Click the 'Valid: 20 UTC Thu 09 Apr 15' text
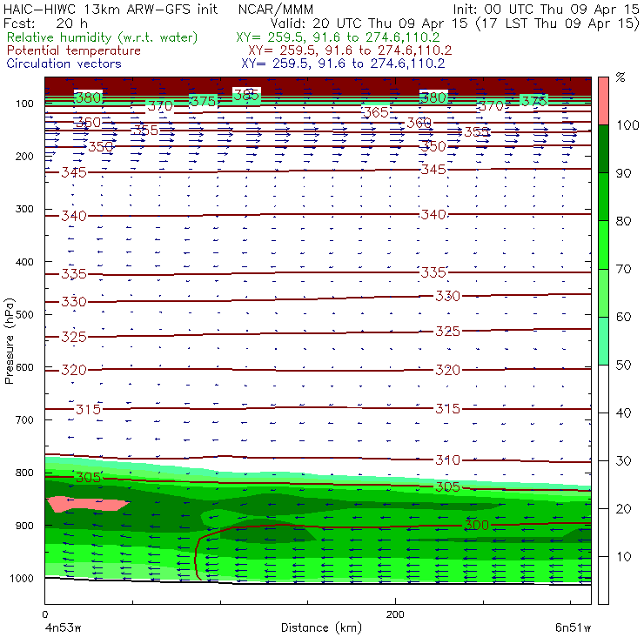Screen dimensions: 644x644 click(x=368, y=23)
